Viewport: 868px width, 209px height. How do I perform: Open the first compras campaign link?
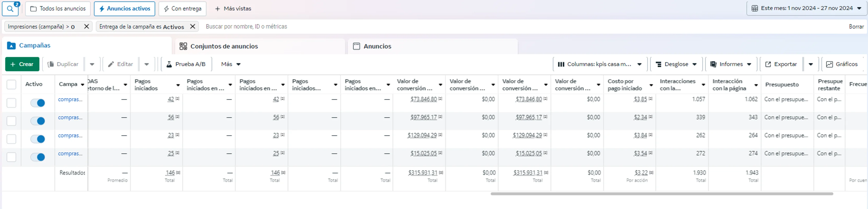[x=70, y=99]
